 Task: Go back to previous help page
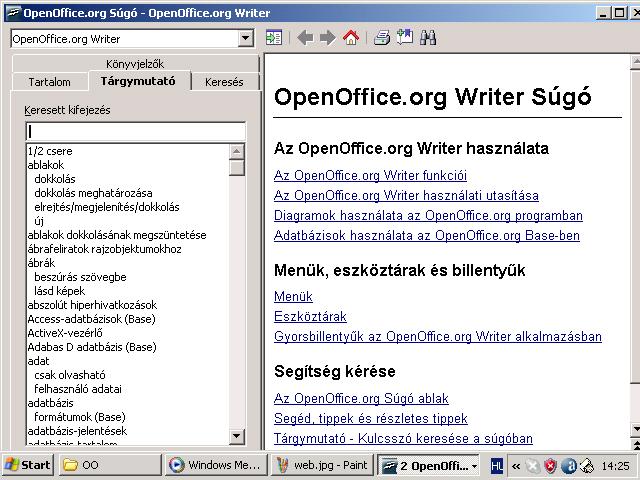pos(305,38)
